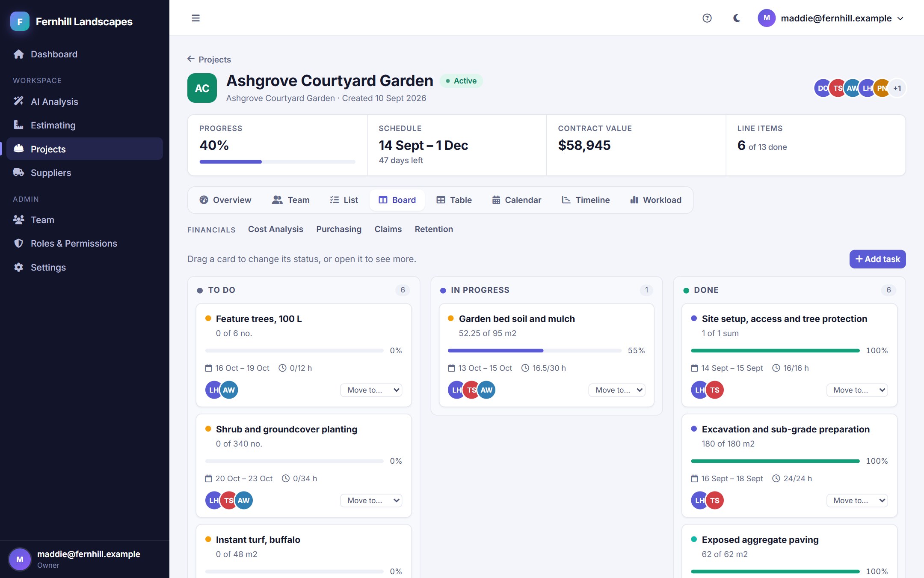Switch to dark mode moon icon
Viewport: 924px width, 578px height.
point(737,18)
